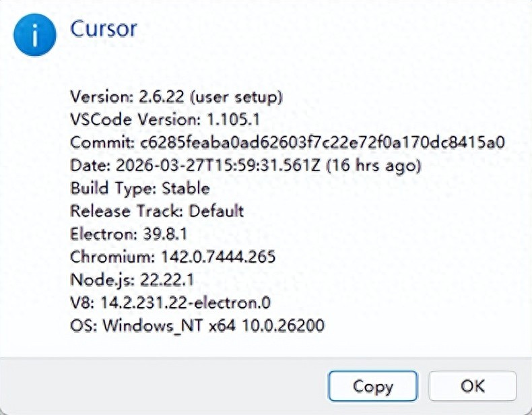This screenshot has width=532, height=415.
Task: Click the Release Track: Default line
Action: (x=157, y=211)
